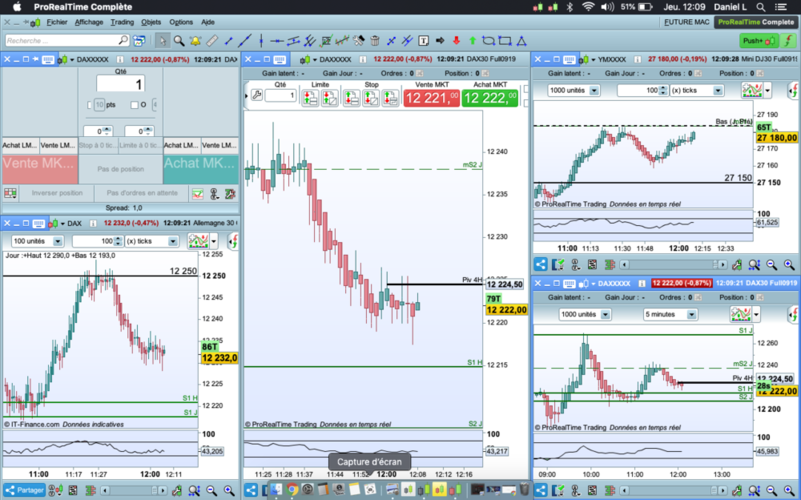Toggle Position checkbox in 5 minutes DAXXXXX window
The image size is (801, 500).
tap(760, 297)
